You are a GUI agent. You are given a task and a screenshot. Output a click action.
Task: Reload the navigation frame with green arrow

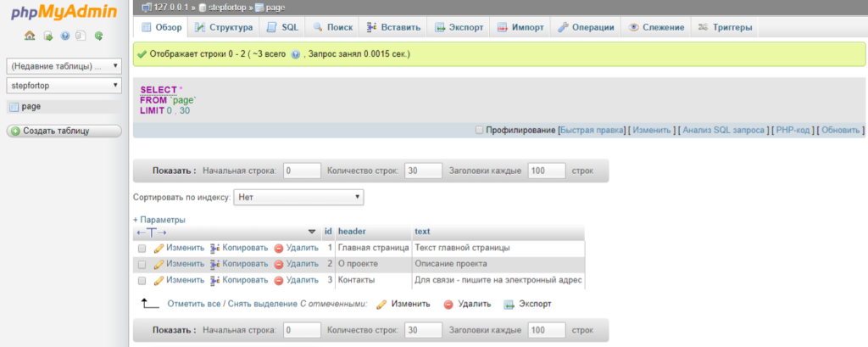pyautogui.click(x=98, y=36)
